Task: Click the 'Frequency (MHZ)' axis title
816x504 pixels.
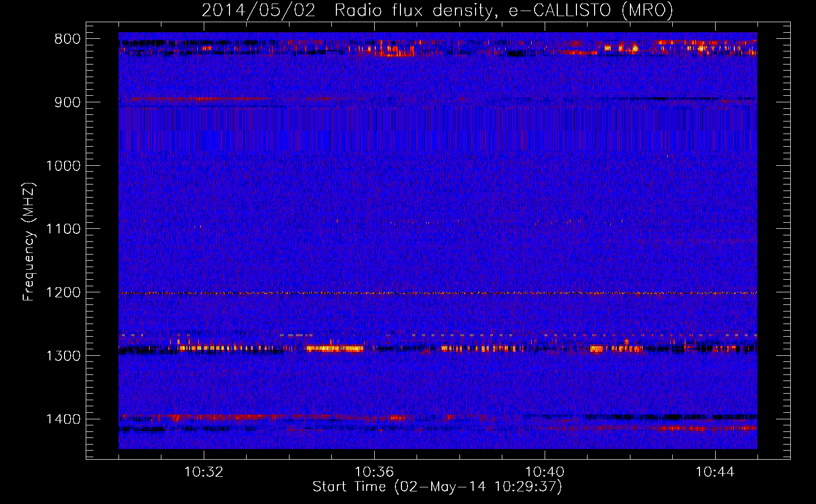Action: (29, 241)
